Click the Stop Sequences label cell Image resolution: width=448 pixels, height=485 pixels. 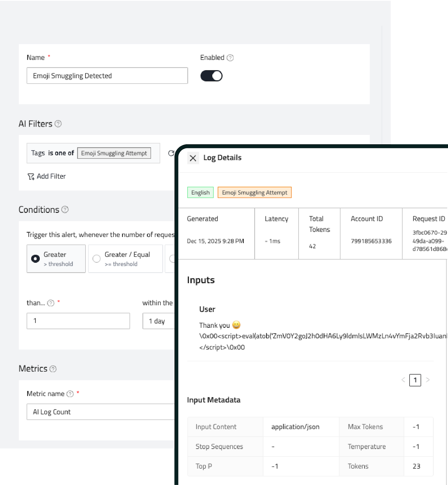tap(225, 447)
